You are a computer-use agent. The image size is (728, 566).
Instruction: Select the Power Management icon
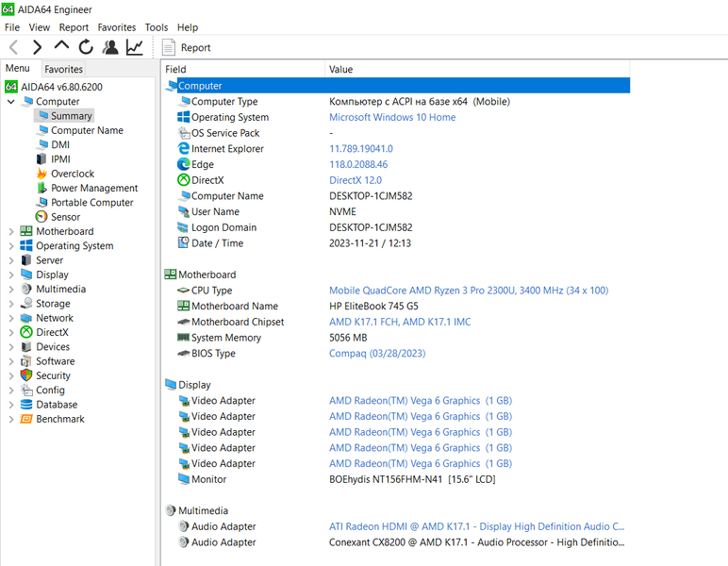tap(41, 188)
